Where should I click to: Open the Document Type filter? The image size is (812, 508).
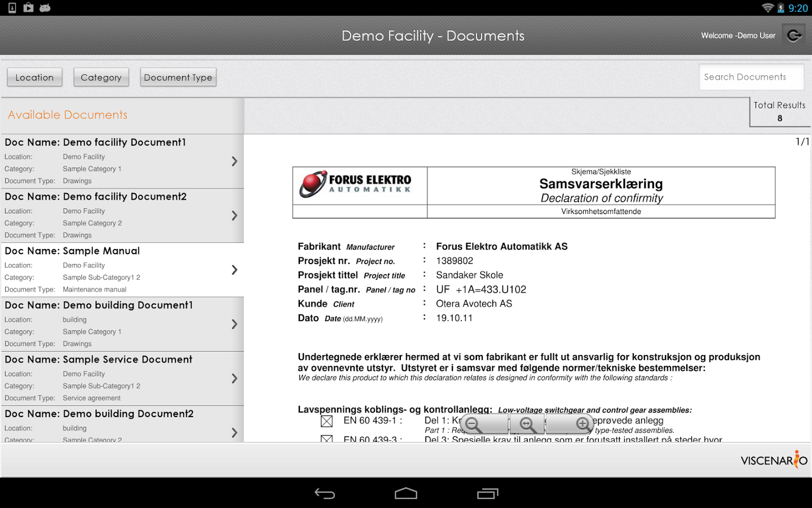click(x=178, y=77)
